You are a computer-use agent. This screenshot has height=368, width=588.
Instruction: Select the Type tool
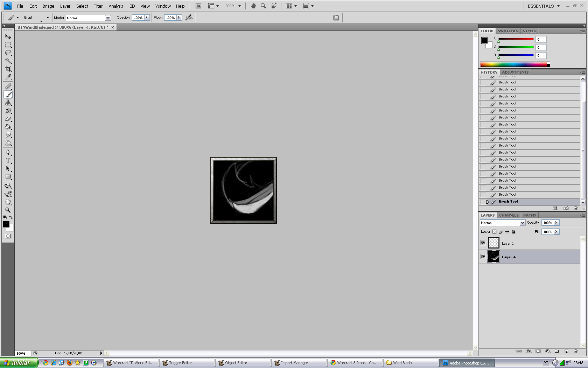pyautogui.click(x=8, y=160)
